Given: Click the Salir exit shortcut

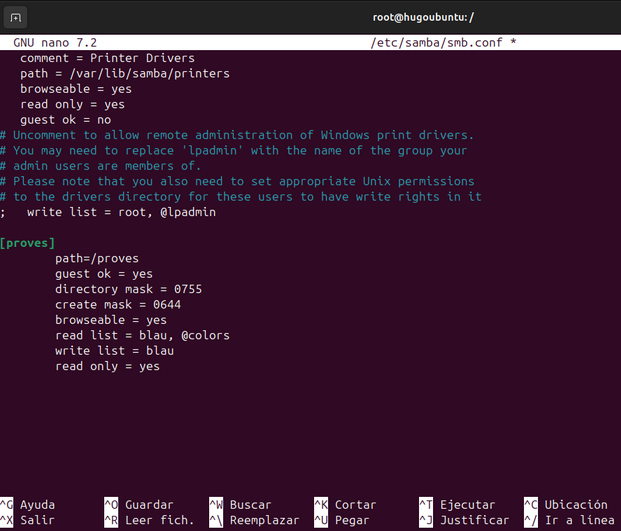Looking at the screenshot, I should point(37,520).
